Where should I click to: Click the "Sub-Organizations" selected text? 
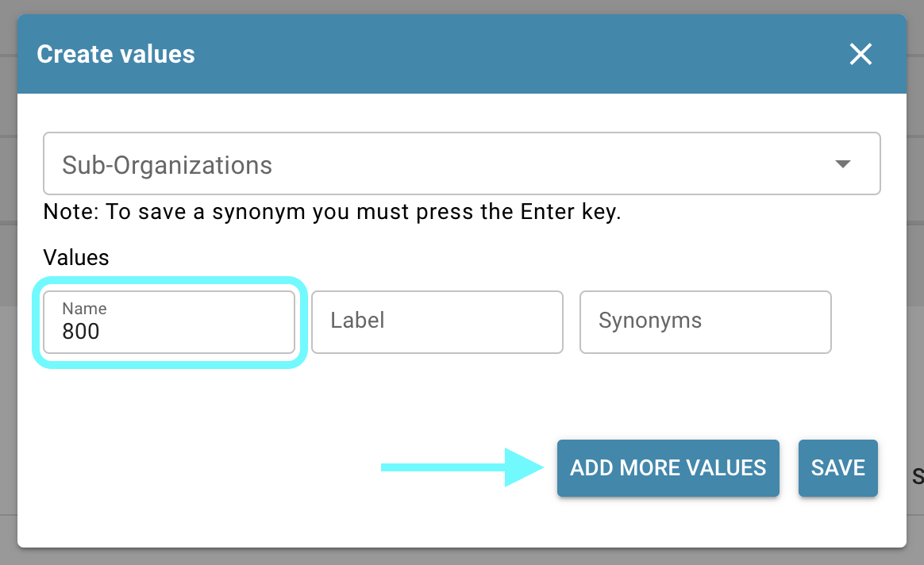(167, 165)
